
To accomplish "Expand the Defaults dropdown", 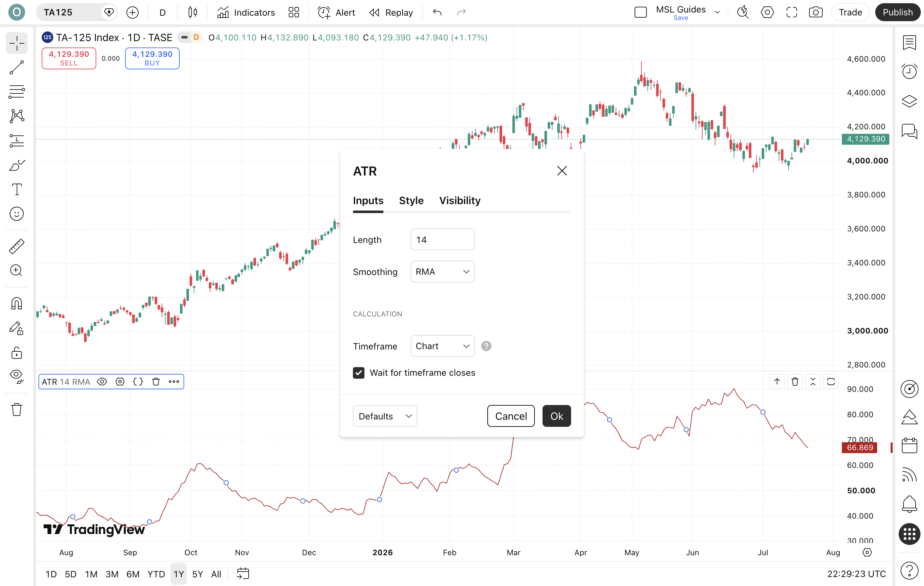I will point(385,416).
